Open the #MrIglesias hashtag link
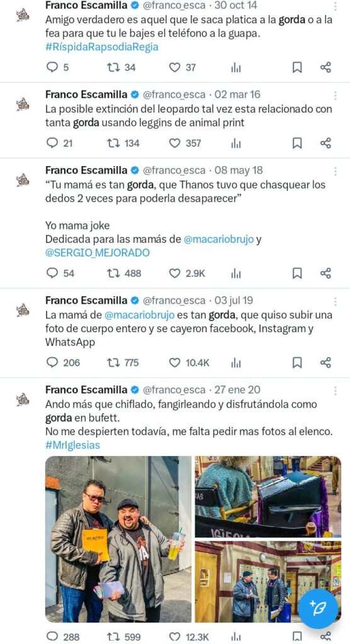The width and height of the screenshot is (350, 644). (73, 445)
